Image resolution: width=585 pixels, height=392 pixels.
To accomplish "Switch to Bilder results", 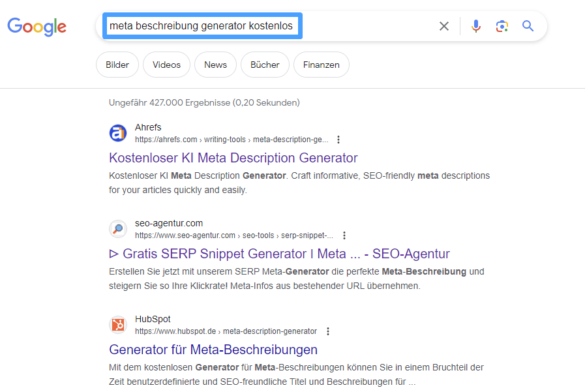I will [117, 65].
